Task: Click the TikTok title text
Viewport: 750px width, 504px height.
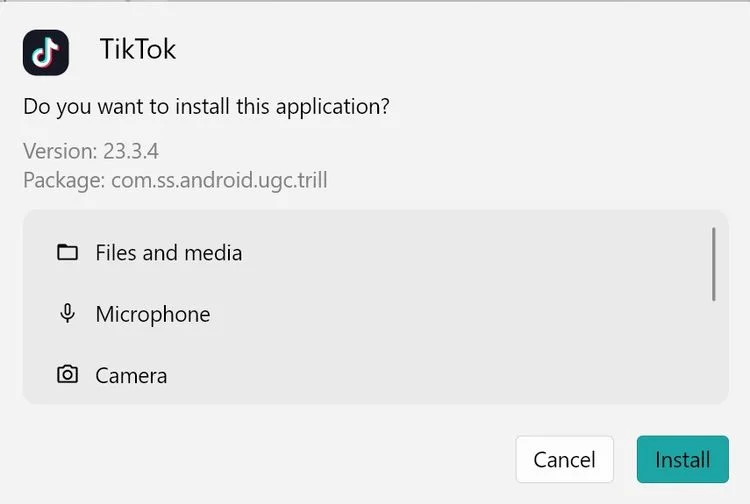Action: (x=138, y=49)
